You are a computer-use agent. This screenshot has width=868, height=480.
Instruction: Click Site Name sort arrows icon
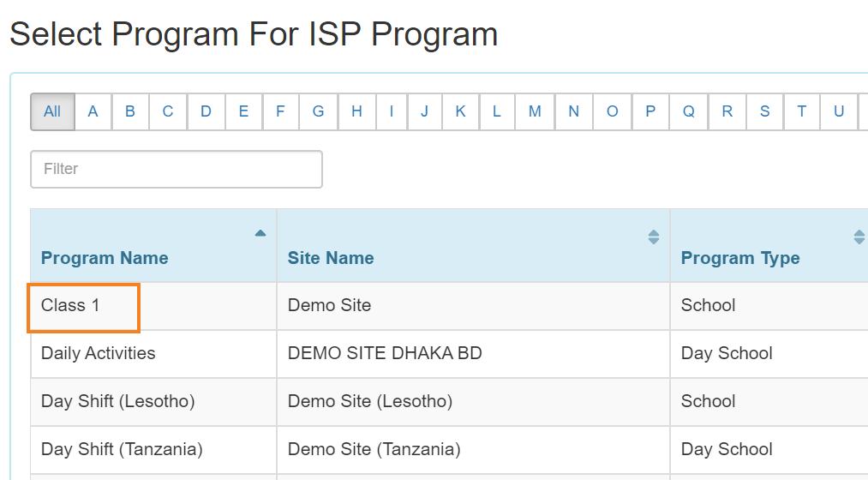pos(653,237)
